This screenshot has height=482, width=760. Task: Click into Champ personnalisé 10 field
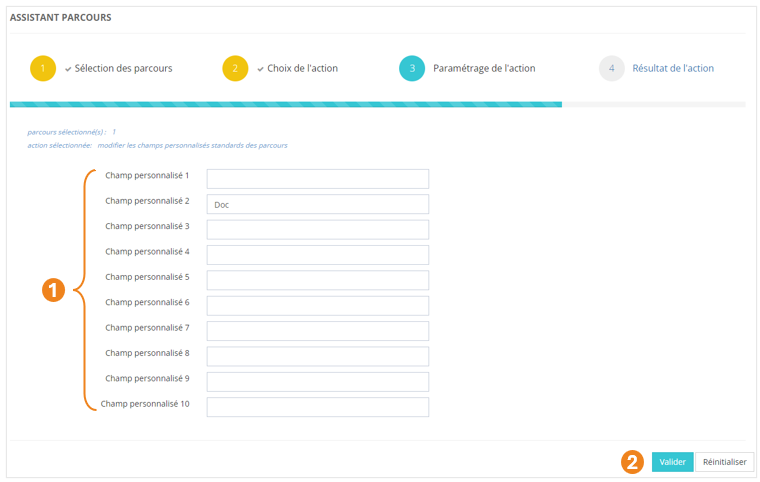point(317,407)
